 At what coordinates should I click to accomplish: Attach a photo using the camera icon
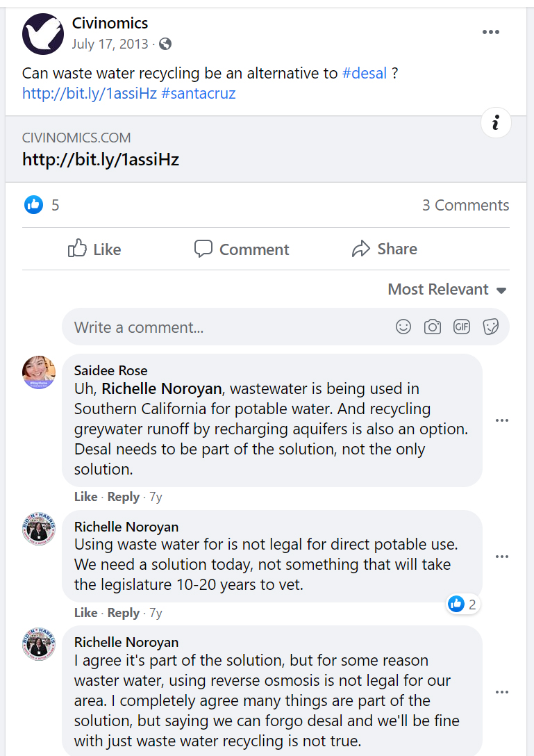[433, 327]
